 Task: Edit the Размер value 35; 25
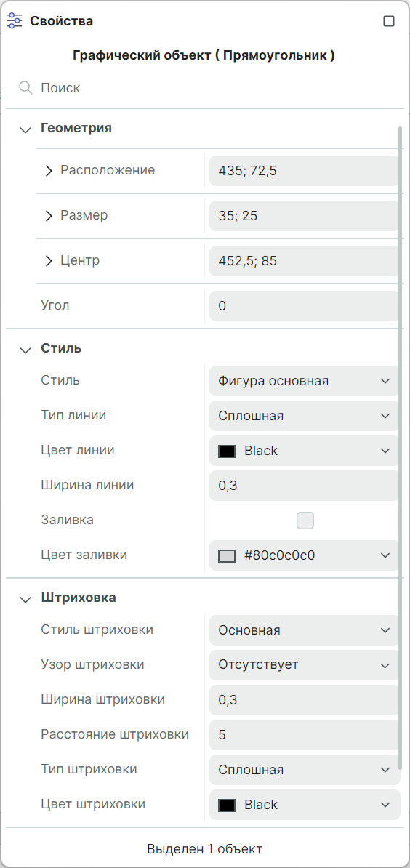point(305,215)
